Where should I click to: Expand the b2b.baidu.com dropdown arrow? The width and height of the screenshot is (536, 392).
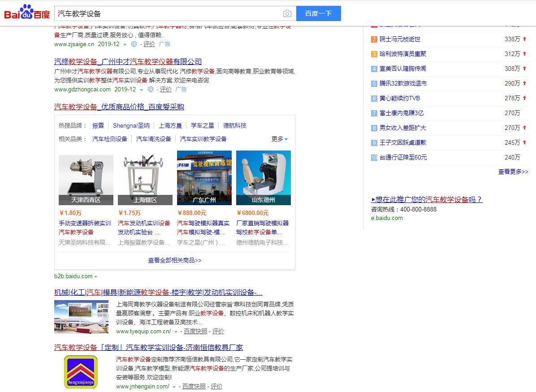tap(96, 276)
